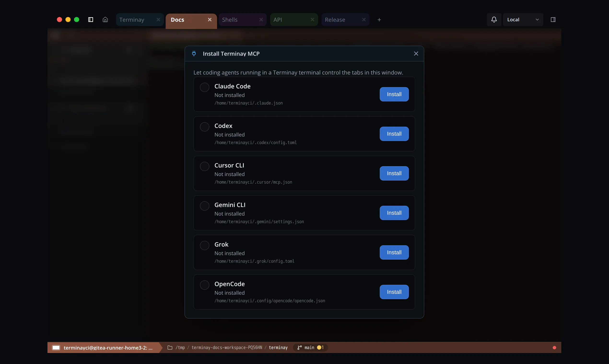Open the notifications bell
The width and height of the screenshot is (609, 364).
pyautogui.click(x=494, y=20)
